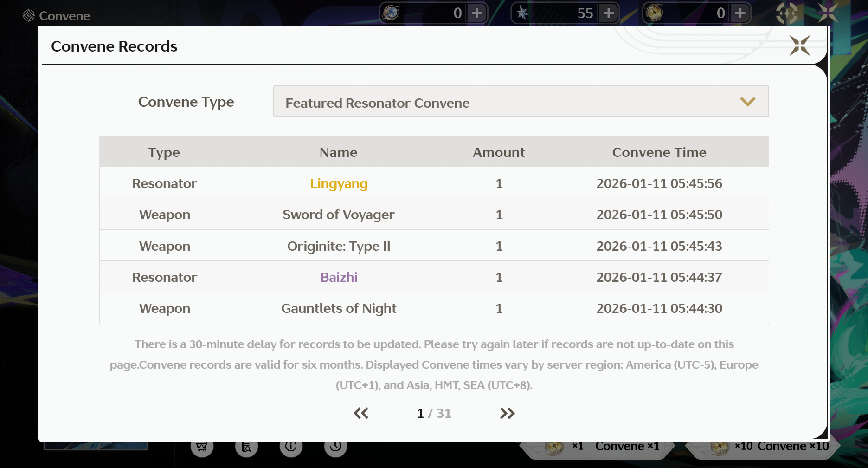Click the Resonator type cell in Lingyang's row
Image resolution: width=868 pixels, height=468 pixels.
click(165, 183)
